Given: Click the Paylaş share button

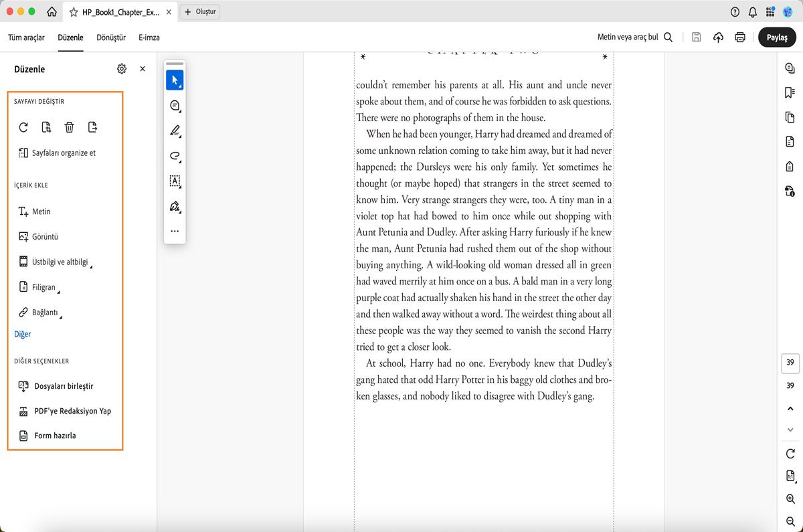Looking at the screenshot, I should (x=777, y=37).
